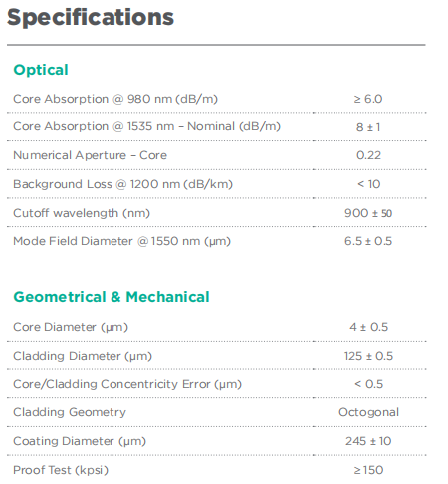
Task: Select the ≥ 150 proof test value
Action: tap(368, 470)
